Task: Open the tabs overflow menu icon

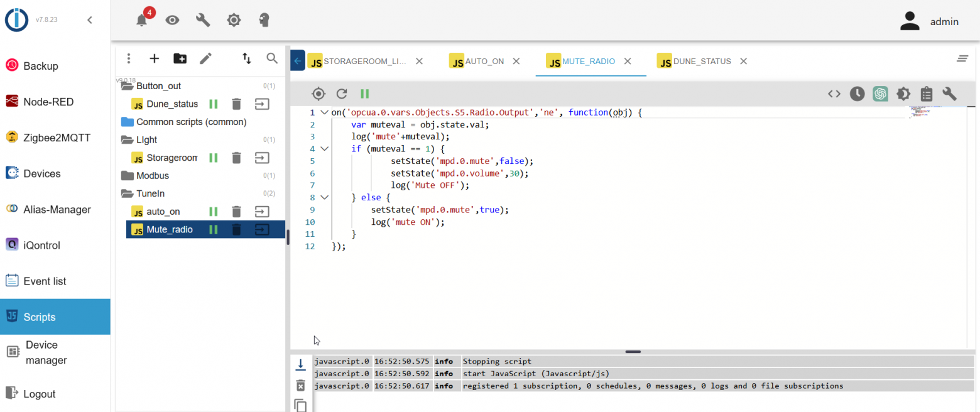Action: coord(962,58)
